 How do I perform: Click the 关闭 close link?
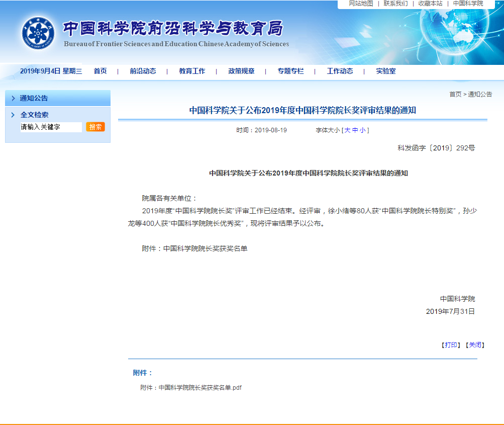click(475, 345)
